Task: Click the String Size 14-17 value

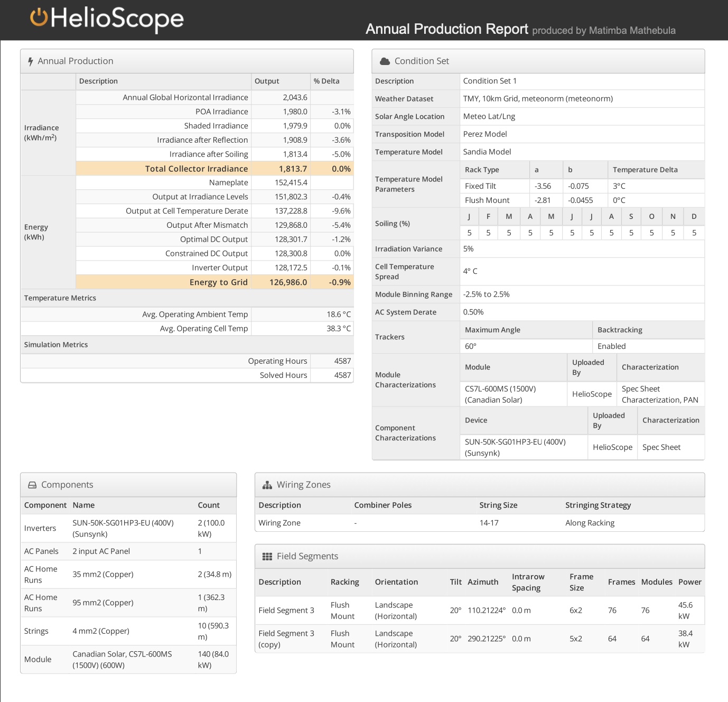Action: (489, 523)
